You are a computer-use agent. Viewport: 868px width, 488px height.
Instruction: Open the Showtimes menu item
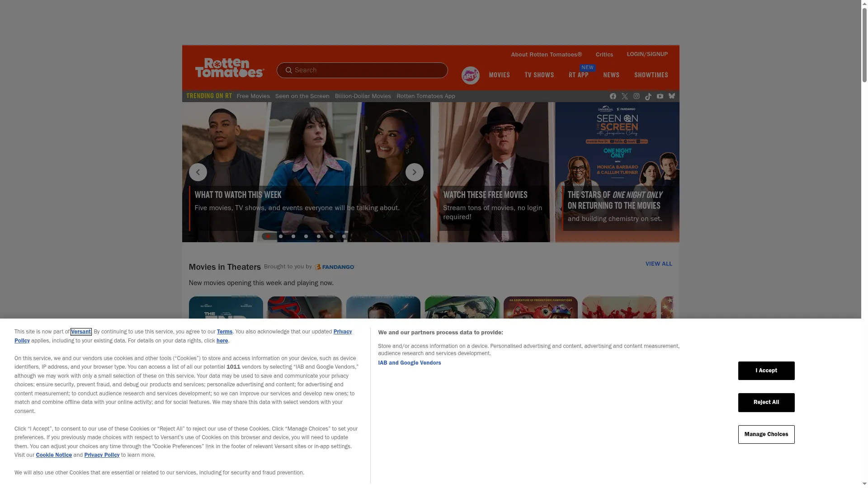tap(651, 75)
